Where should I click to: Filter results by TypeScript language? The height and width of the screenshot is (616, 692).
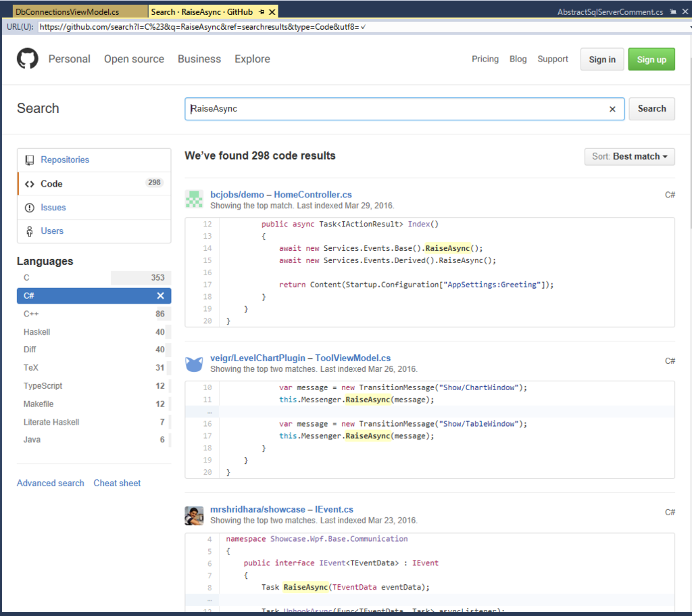tap(94, 386)
